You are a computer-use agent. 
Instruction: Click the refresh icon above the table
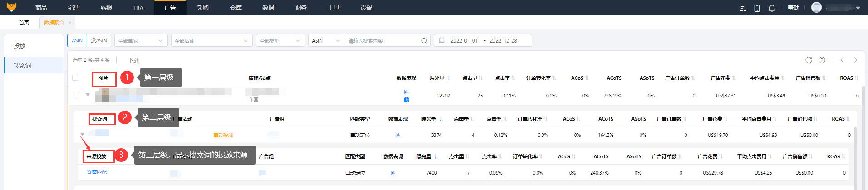809,60
